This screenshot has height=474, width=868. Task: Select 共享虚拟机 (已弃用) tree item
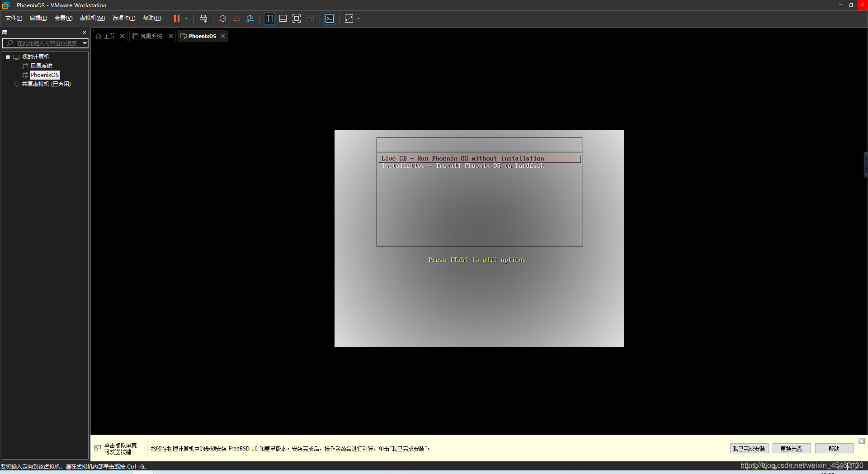tap(46, 84)
